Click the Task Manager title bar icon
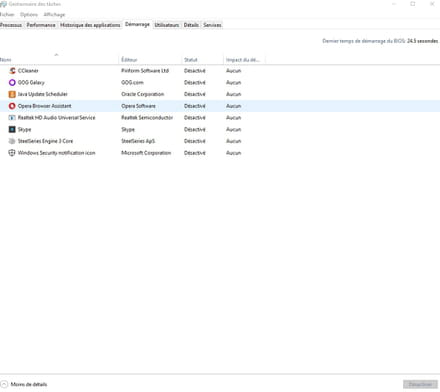This screenshot has width=440, height=392. (x=3, y=4)
